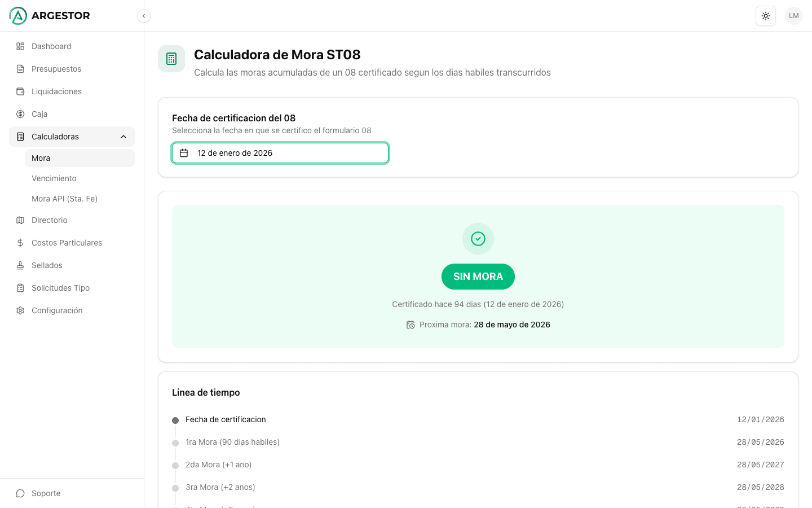Switch to the Vencimiento calculator

[x=54, y=178]
